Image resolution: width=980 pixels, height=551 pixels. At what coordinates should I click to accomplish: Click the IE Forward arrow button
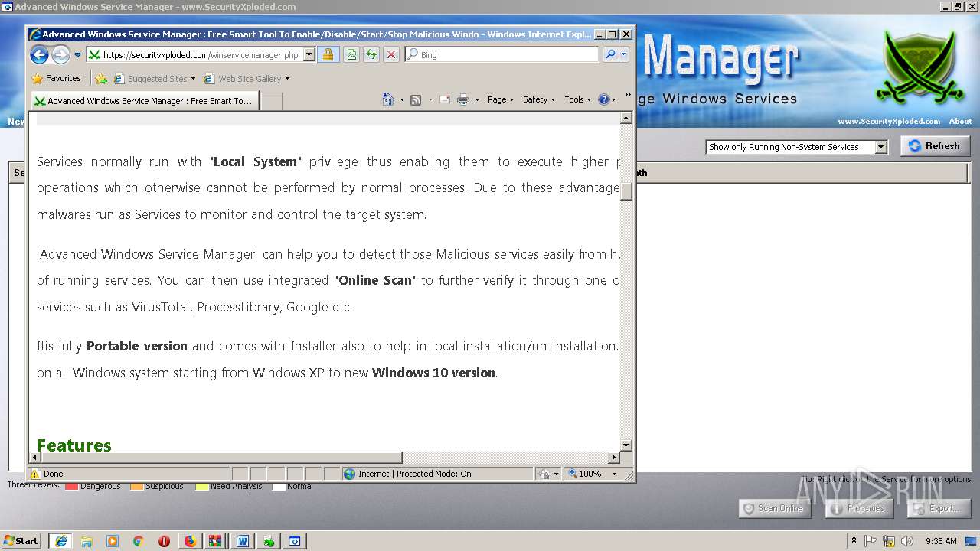(x=60, y=54)
